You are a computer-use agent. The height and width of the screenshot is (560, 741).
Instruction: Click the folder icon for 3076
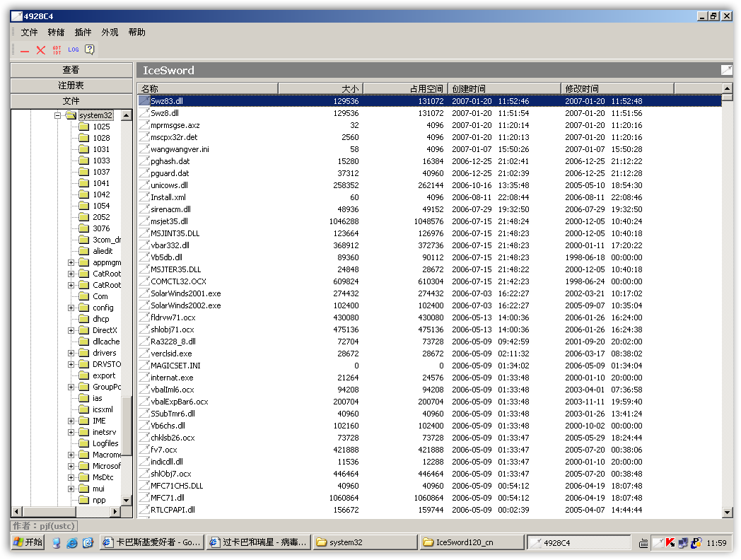click(x=83, y=228)
